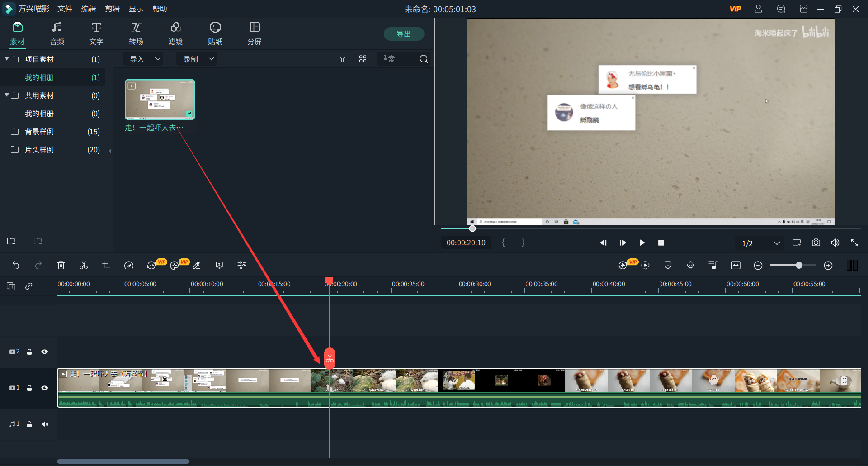Image resolution: width=868 pixels, height=466 pixels.
Task: Open the 剪辑 menu
Action: click(x=112, y=9)
